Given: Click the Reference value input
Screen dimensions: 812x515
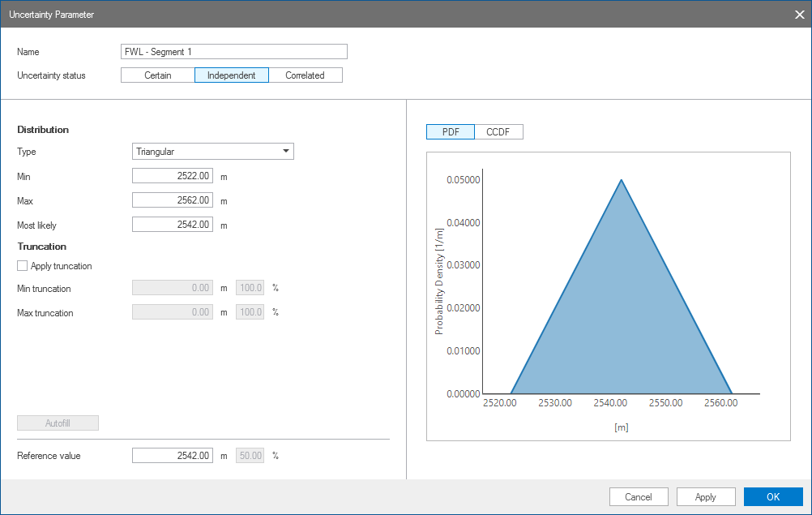Looking at the screenshot, I should (x=173, y=456).
